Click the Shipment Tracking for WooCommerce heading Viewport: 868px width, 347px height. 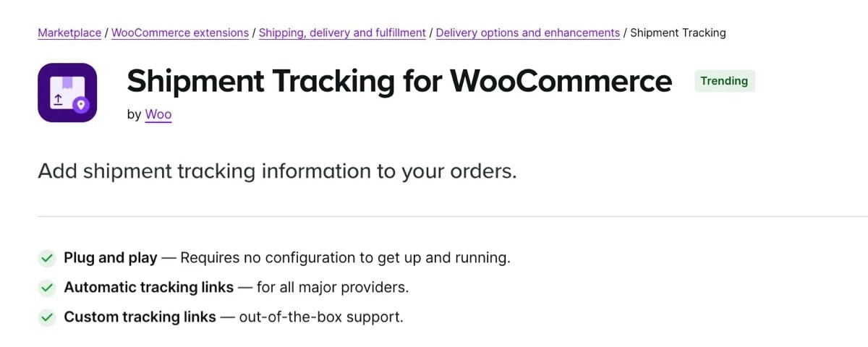point(399,81)
